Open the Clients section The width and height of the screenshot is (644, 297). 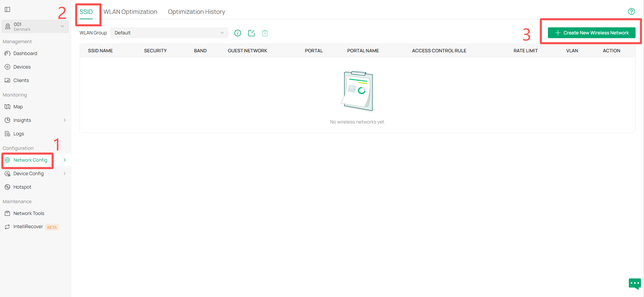point(21,80)
